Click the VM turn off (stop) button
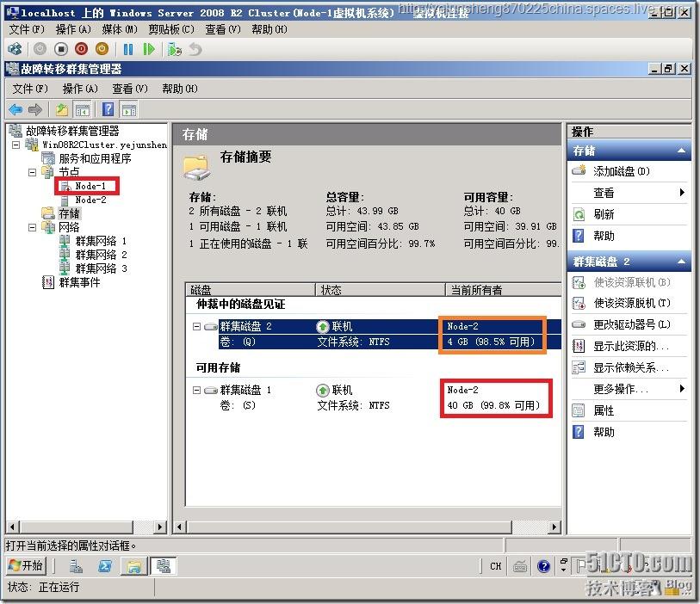 pos(61,49)
